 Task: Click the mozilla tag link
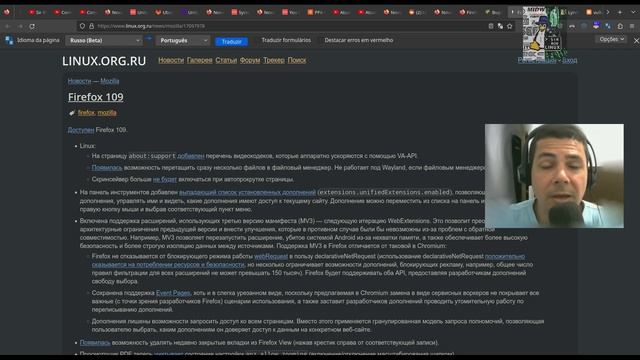click(x=107, y=113)
